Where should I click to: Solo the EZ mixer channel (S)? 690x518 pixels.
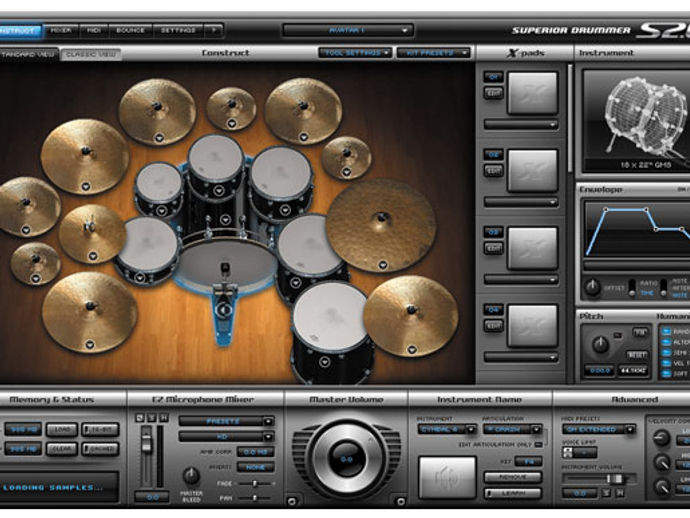152,418
